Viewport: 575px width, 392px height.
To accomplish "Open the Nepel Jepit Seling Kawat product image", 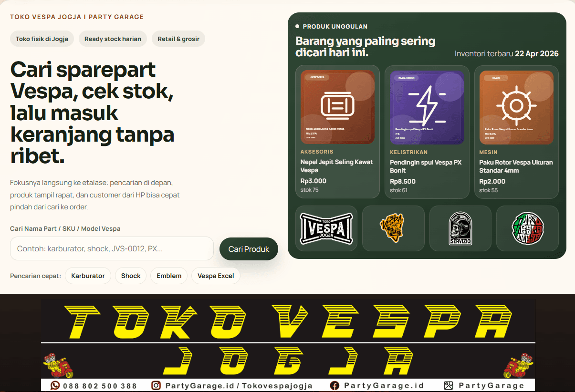I will (337, 107).
